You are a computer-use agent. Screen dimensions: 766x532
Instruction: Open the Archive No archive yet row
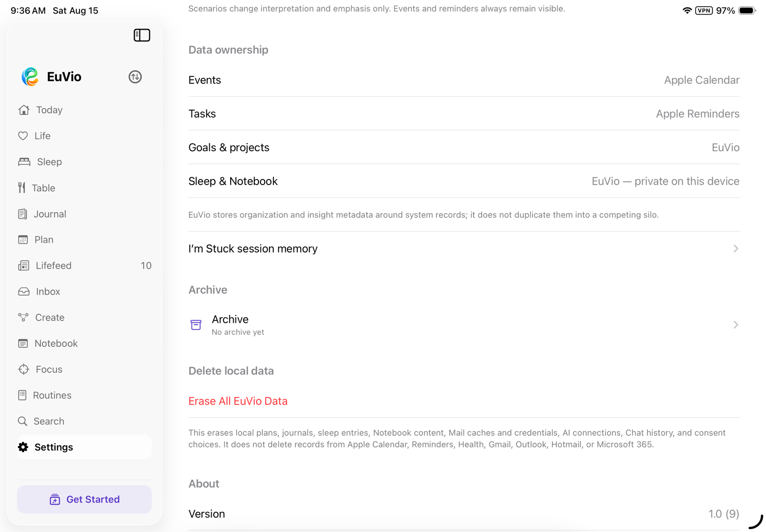tap(464, 325)
